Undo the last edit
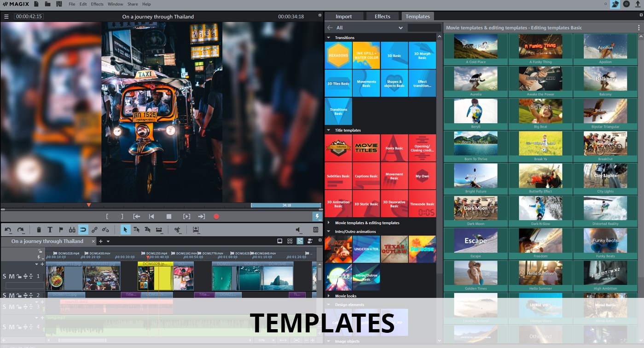Viewport: 644px width, 348px height. click(8, 230)
